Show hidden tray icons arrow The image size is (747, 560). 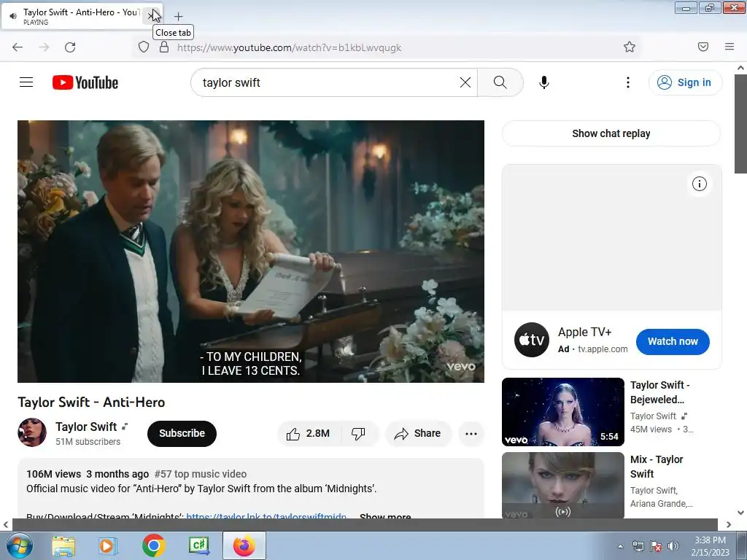point(620,546)
